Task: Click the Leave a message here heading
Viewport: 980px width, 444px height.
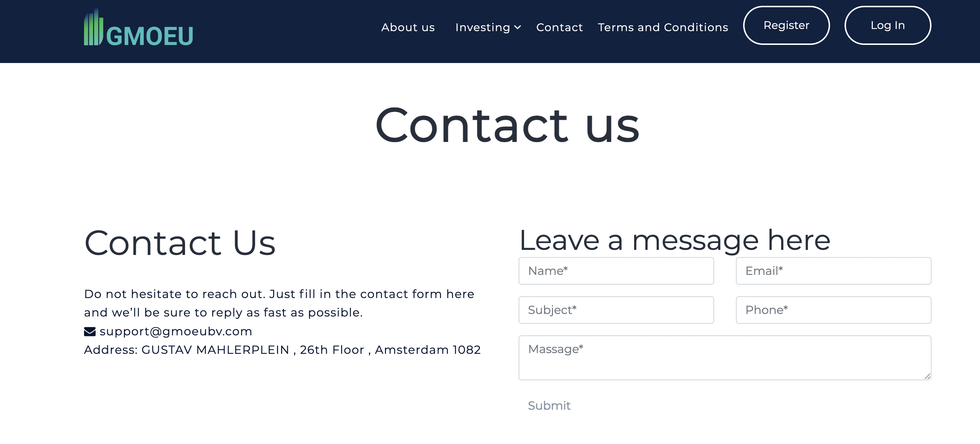Action: point(674,240)
